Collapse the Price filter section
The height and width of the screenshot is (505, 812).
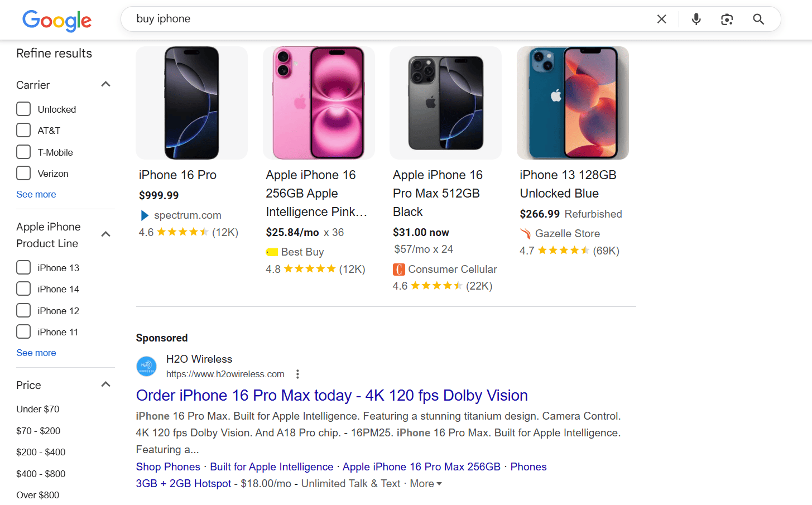(105, 384)
